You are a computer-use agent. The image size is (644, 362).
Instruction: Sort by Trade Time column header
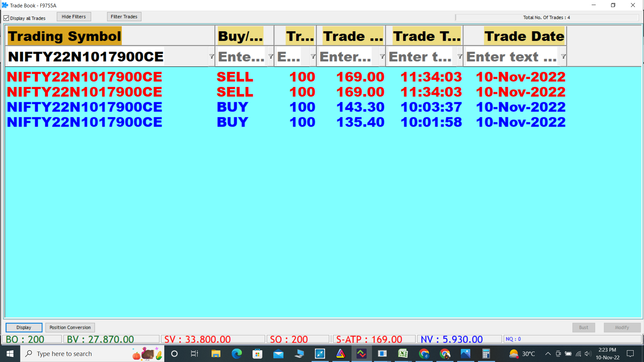(424, 36)
